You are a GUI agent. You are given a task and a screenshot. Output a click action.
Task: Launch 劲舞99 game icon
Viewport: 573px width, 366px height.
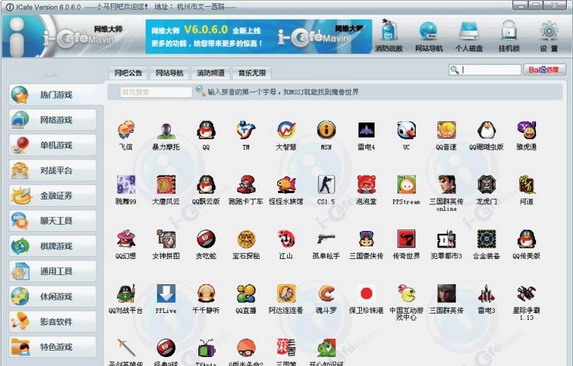(126, 184)
